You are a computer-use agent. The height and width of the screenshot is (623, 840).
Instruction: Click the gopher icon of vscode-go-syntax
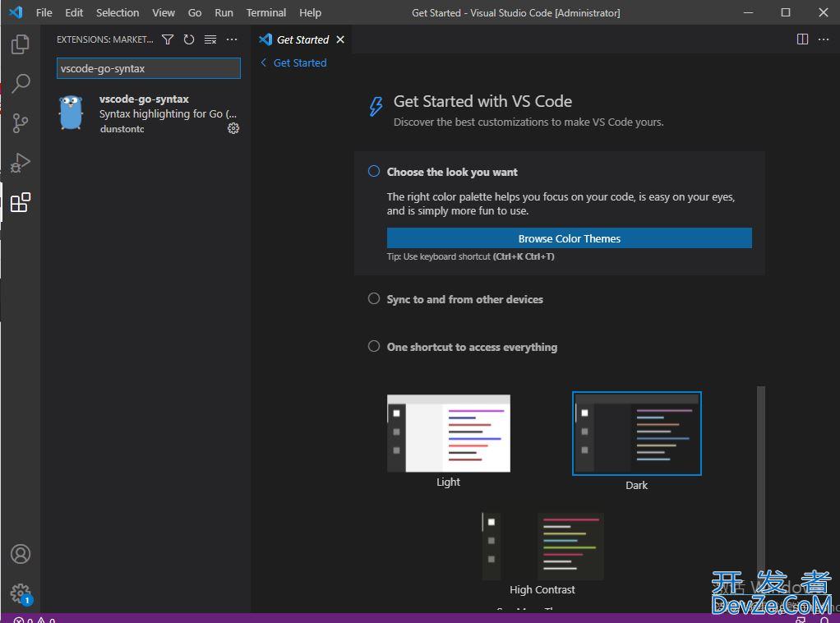[x=72, y=113]
